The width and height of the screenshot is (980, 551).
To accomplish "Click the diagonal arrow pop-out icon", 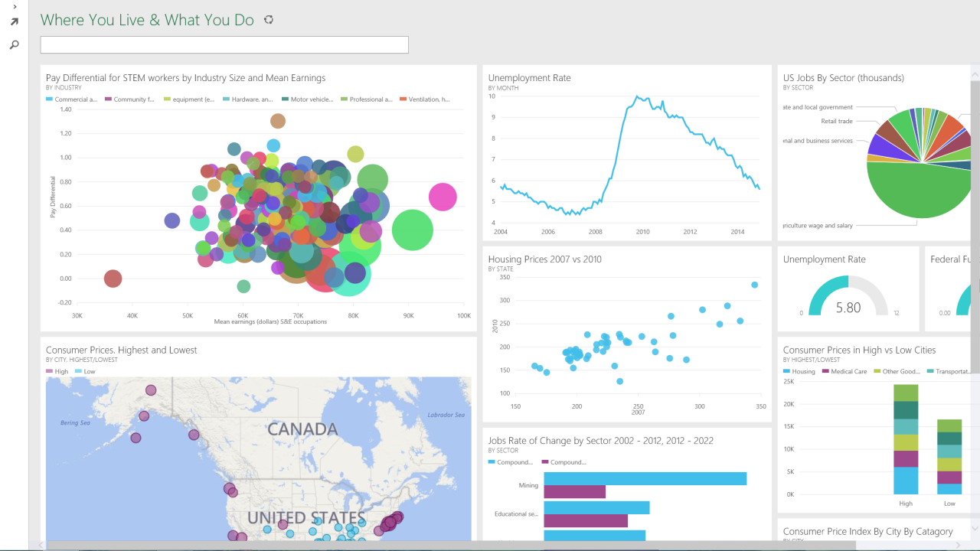I will click(14, 22).
